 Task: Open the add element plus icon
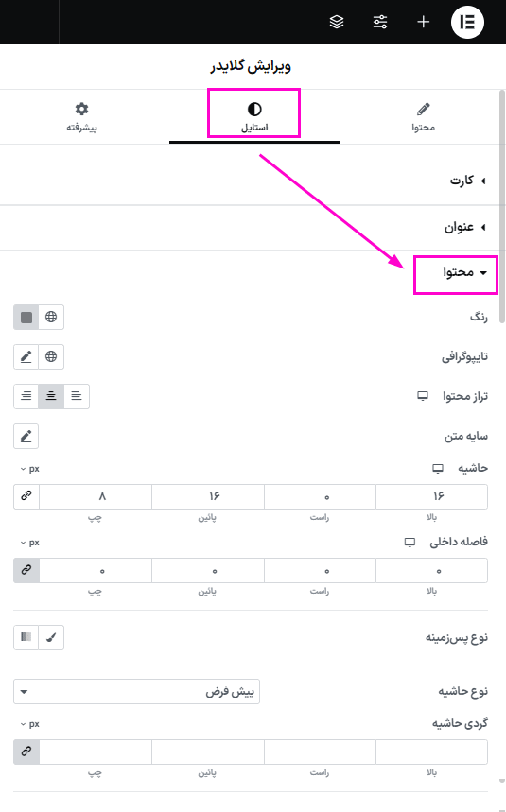click(423, 22)
